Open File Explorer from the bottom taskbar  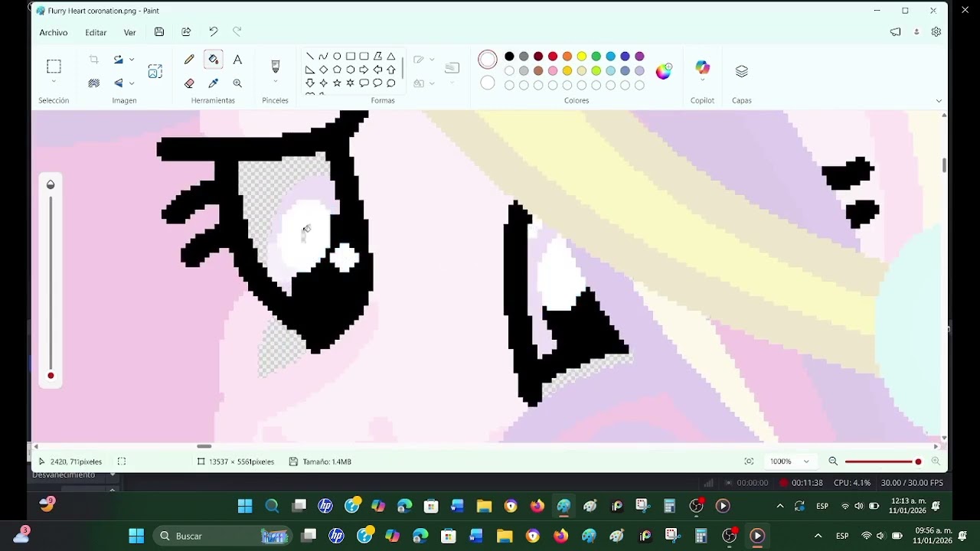[505, 536]
